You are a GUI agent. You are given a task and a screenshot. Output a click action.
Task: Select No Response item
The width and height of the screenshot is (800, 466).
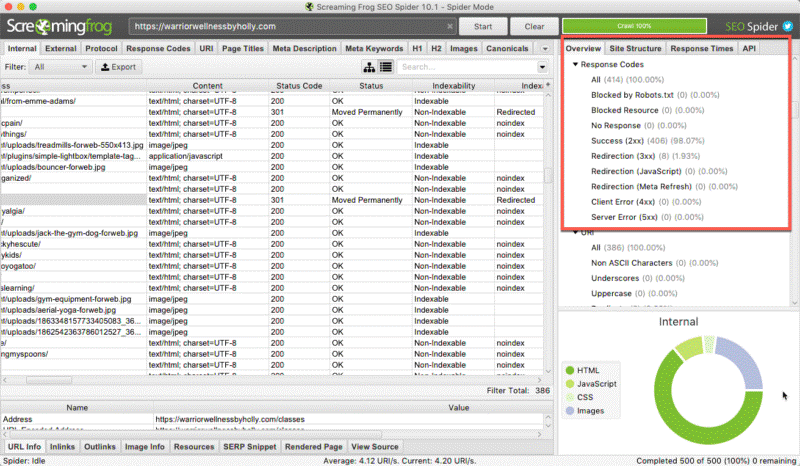point(639,126)
